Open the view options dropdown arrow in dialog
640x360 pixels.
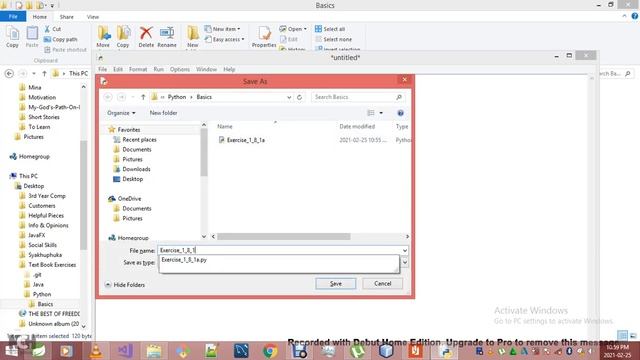(381, 113)
